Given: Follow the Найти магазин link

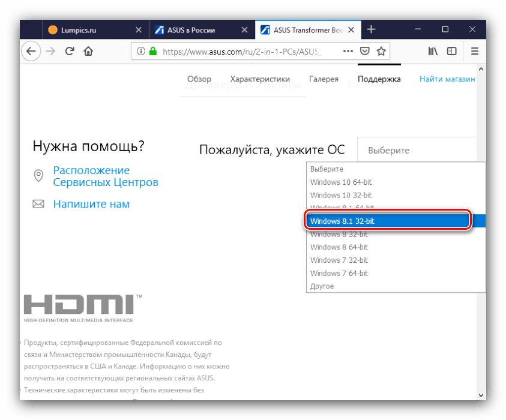Looking at the screenshot, I should click(447, 79).
